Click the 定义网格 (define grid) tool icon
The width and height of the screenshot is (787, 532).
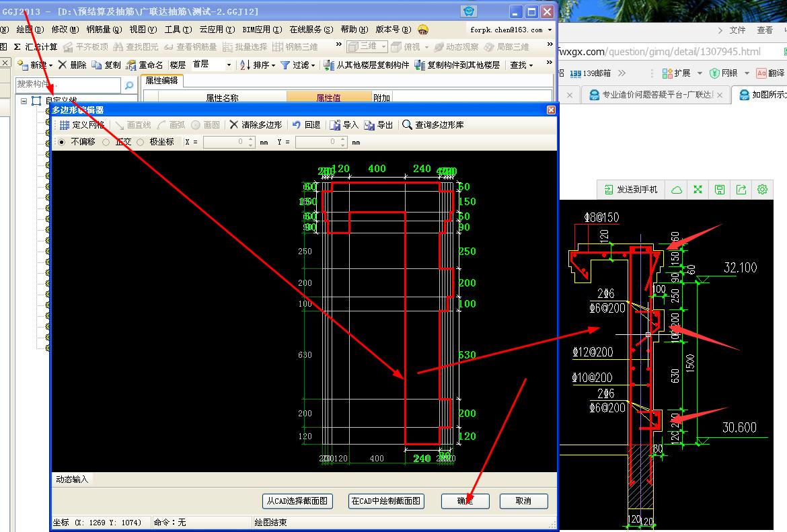65,125
